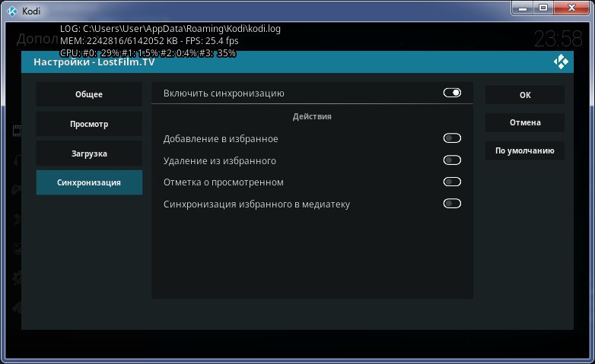Image resolution: width=595 pixels, height=364 pixels.
Task: Maximize the Kodi window
Action: pos(543,8)
